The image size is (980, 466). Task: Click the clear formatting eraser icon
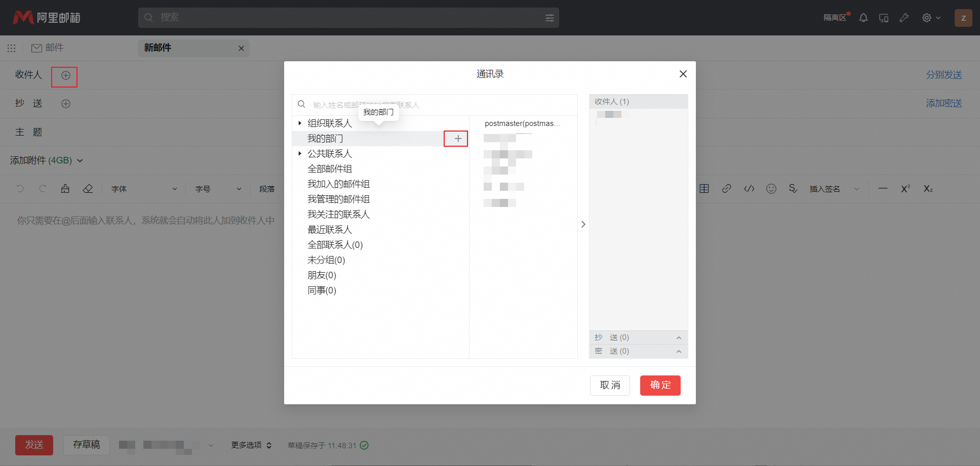[x=88, y=188]
